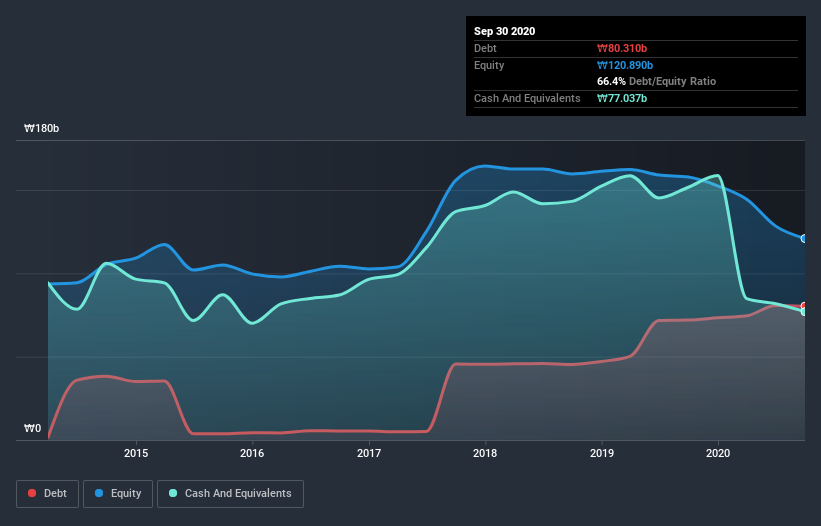Click the ₩120.890b equity value
The image size is (821, 526).
pyautogui.click(x=625, y=65)
